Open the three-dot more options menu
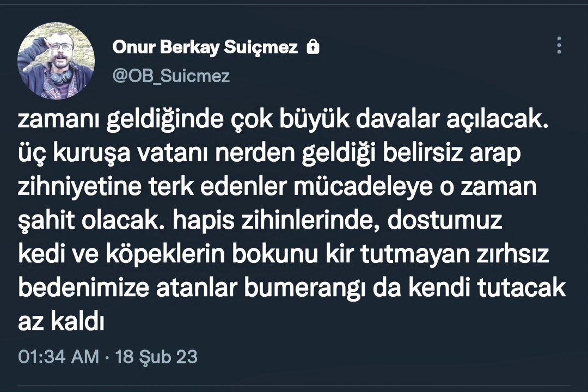The image size is (588, 392). pyautogui.click(x=559, y=46)
